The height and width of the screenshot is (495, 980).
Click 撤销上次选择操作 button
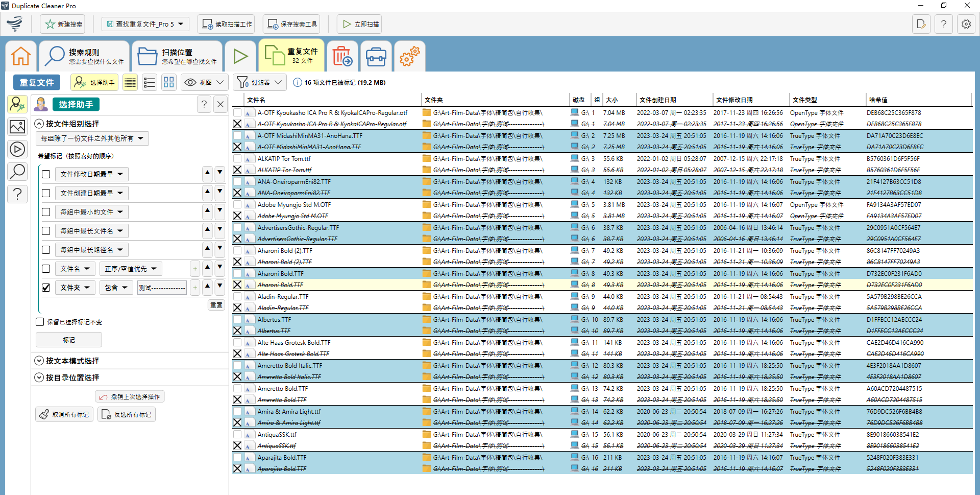pos(130,396)
